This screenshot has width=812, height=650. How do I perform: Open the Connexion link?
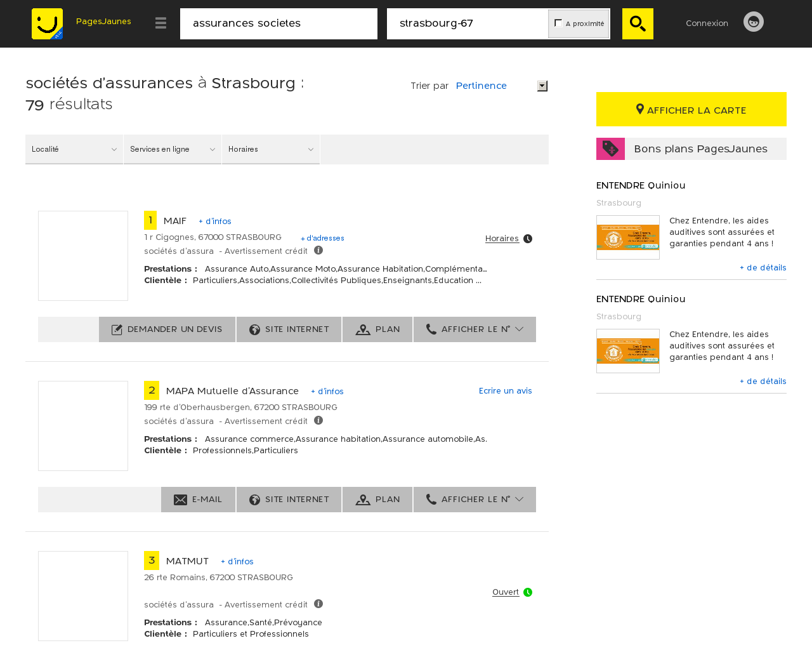707,23
